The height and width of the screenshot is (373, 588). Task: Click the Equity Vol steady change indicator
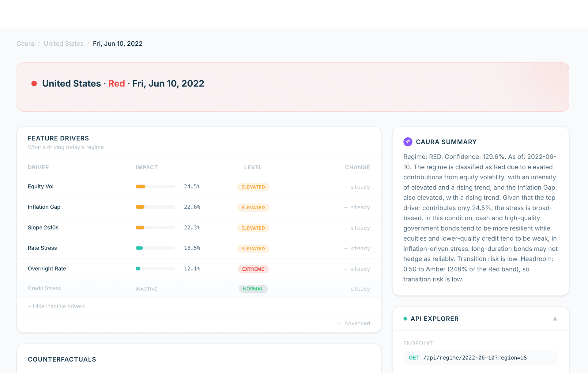point(357,187)
